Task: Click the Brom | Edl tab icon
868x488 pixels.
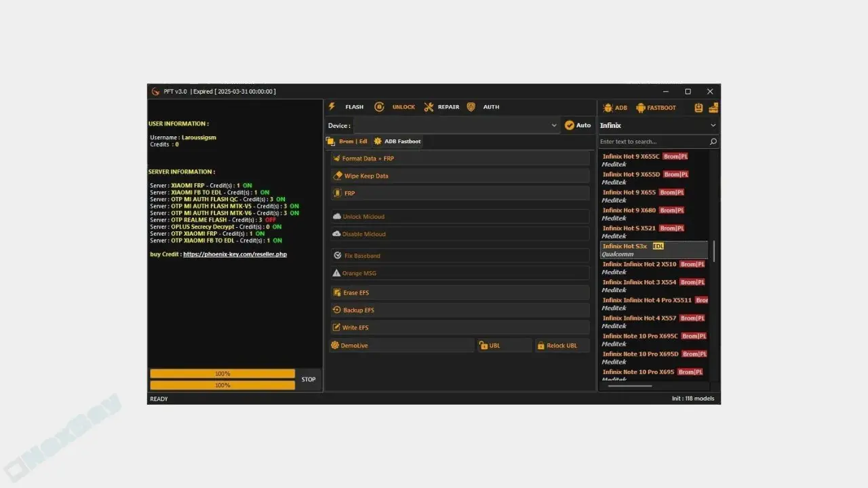Action: [331, 141]
